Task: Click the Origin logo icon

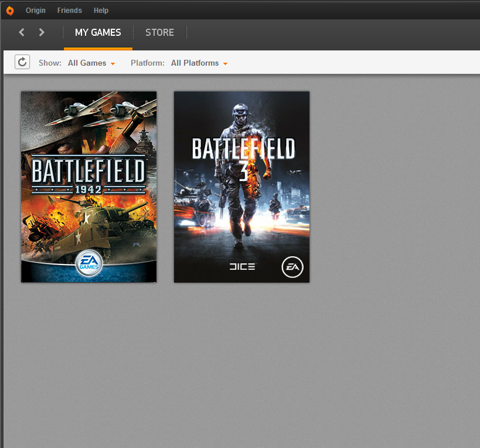Action: [10, 11]
